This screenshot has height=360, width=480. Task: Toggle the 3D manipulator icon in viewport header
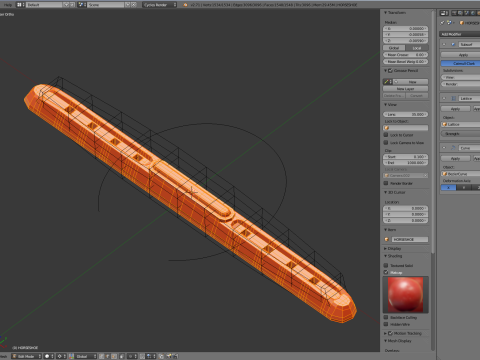coord(71,356)
